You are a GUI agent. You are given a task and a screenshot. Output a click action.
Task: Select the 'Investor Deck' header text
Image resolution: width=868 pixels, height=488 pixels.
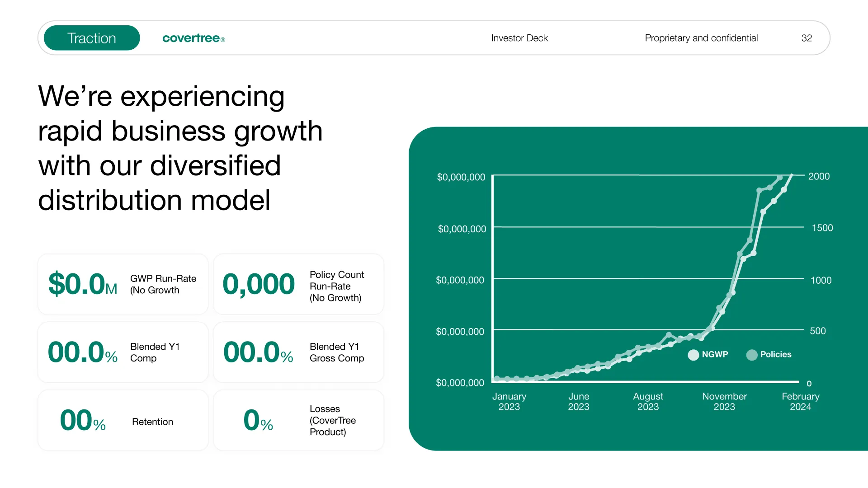(519, 38)
